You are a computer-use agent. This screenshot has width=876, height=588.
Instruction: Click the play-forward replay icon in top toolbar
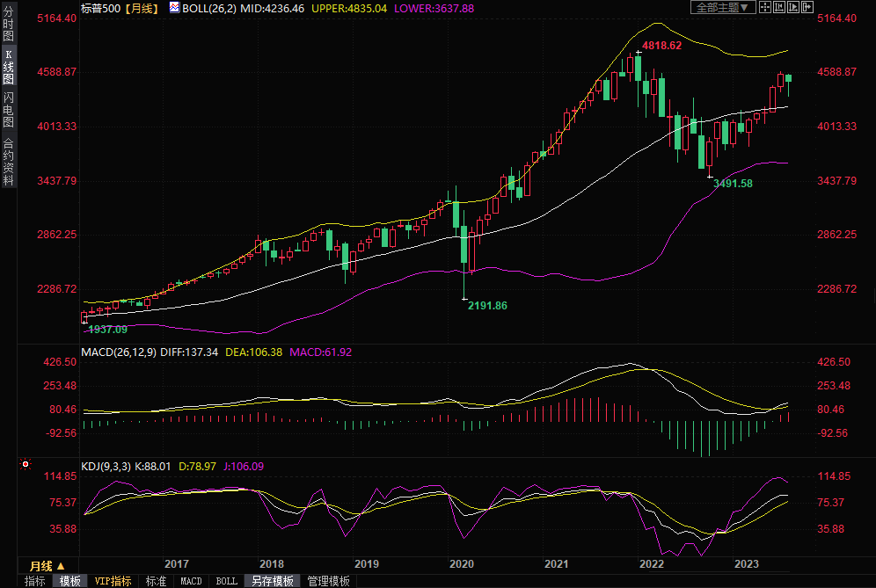click(794, 8)
